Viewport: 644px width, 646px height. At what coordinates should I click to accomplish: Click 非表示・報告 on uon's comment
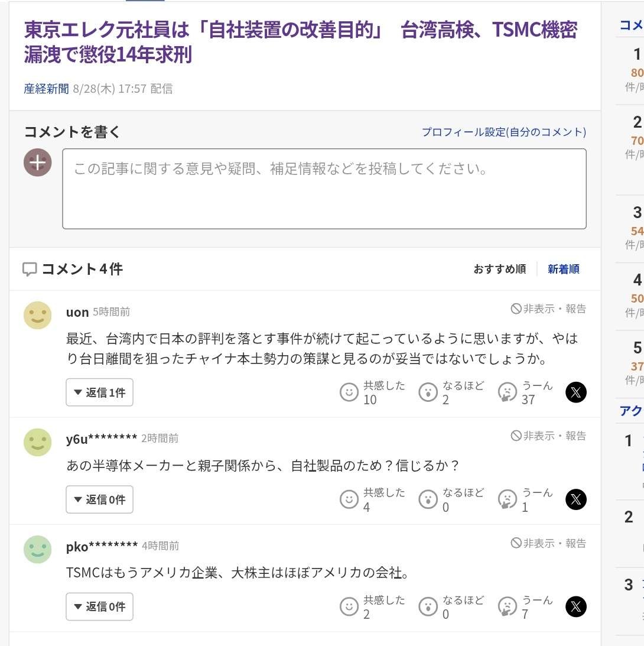548,309
